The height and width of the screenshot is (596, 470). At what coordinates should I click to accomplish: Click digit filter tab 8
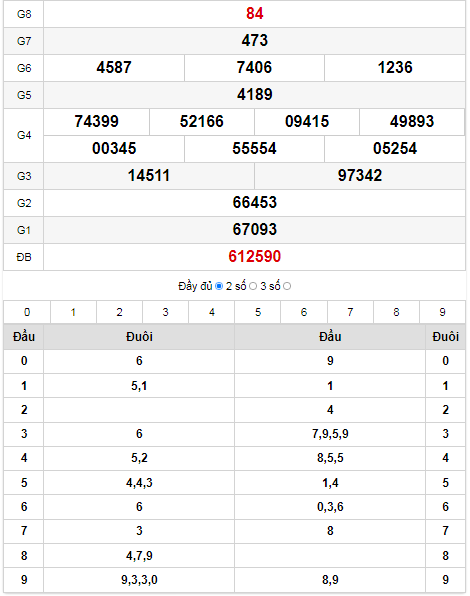tap(396, 312)
